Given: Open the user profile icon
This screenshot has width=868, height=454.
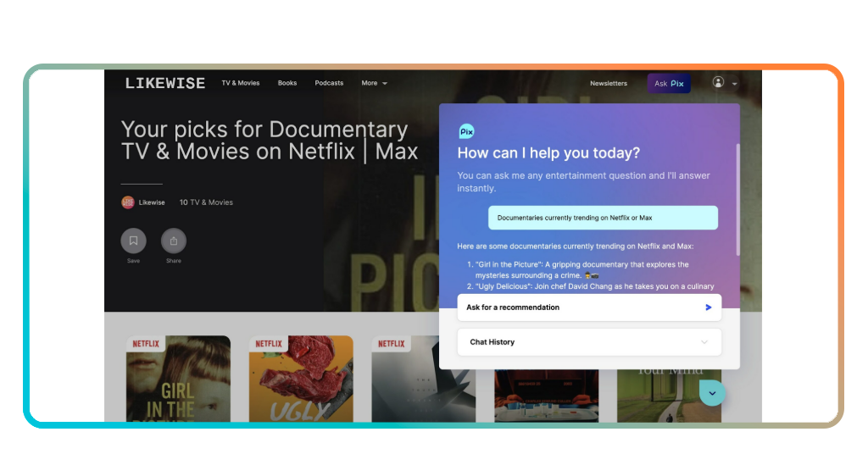Looking at the screenshot, I should click(x=718, y=82).
